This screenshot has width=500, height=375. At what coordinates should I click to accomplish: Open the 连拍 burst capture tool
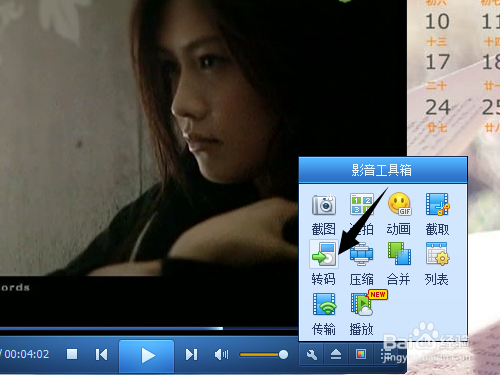coord(362,214)
